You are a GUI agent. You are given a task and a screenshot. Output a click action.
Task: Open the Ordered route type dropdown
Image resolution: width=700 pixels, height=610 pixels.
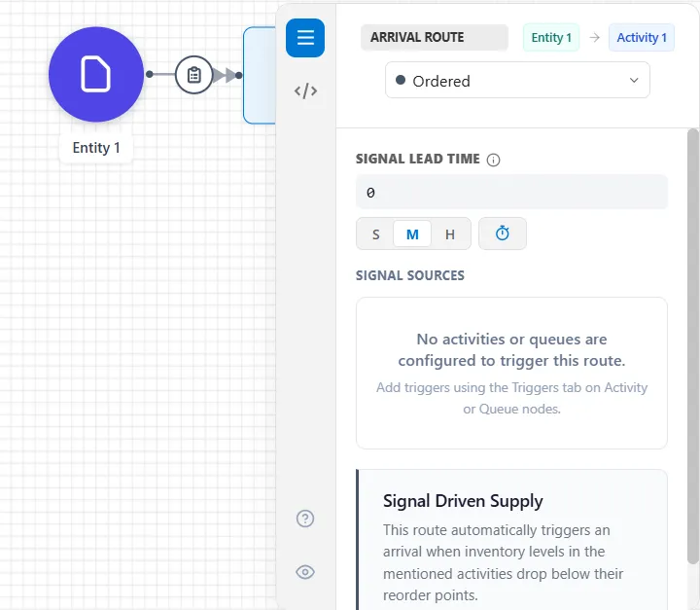click(x=517, y=81)
